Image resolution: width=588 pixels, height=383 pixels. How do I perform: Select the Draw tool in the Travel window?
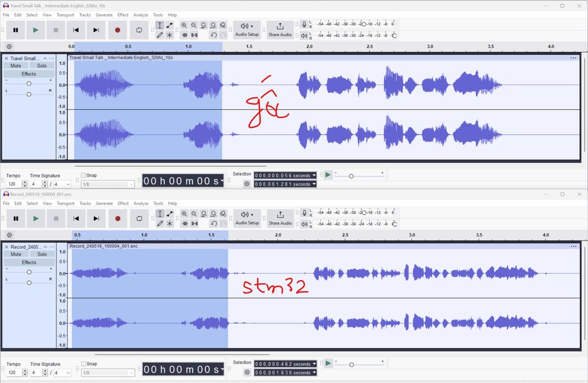coord(160,35)
